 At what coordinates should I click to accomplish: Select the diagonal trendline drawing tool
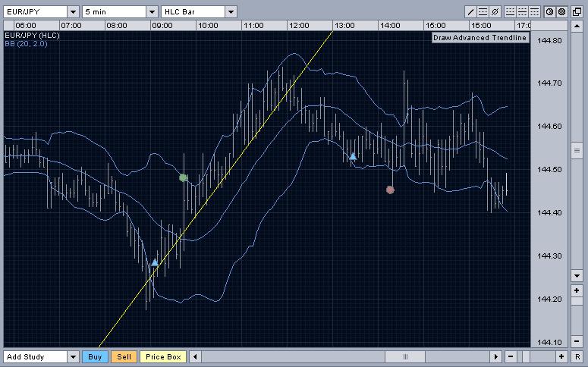pyautogui.click(x=470, y=12)
